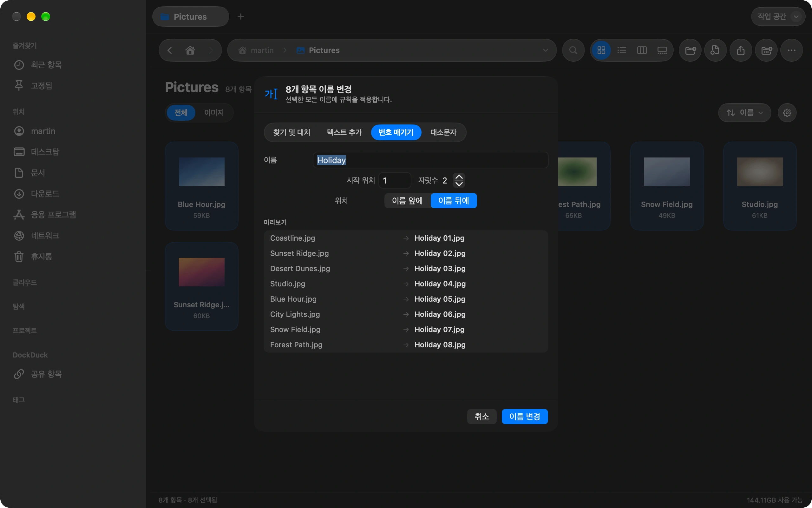The image size is (812, 508).
Task: Select the 번호 매기기 tab
Action: (396, 132)
